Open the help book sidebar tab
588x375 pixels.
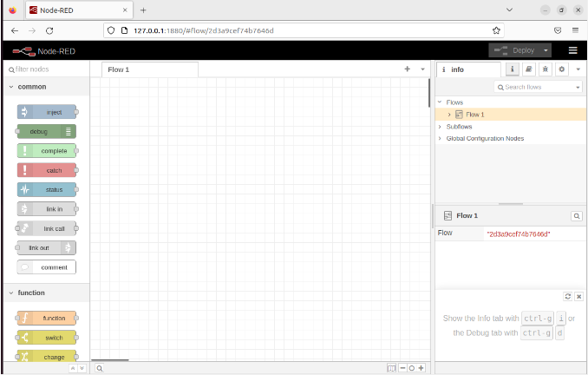tap(529, 69)
